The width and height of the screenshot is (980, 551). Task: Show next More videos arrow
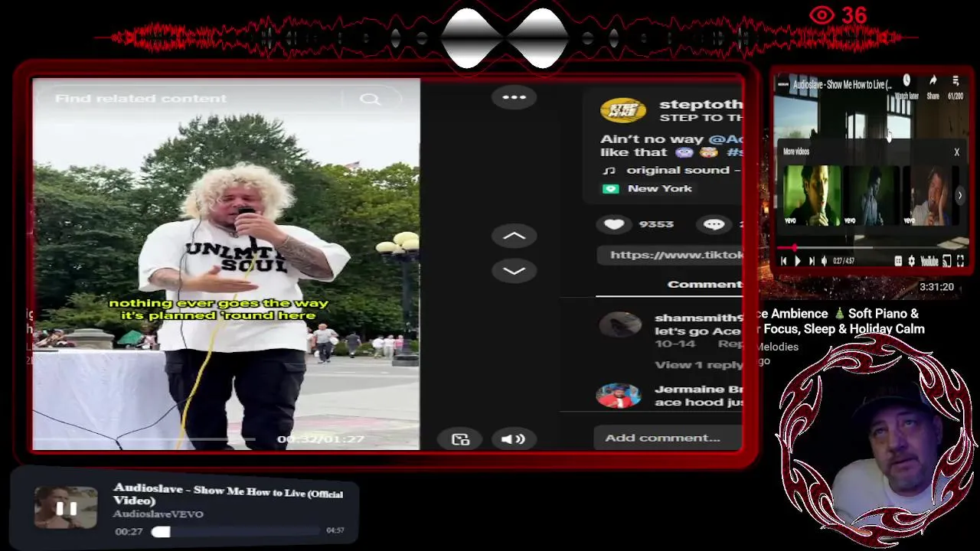[960, 195]
